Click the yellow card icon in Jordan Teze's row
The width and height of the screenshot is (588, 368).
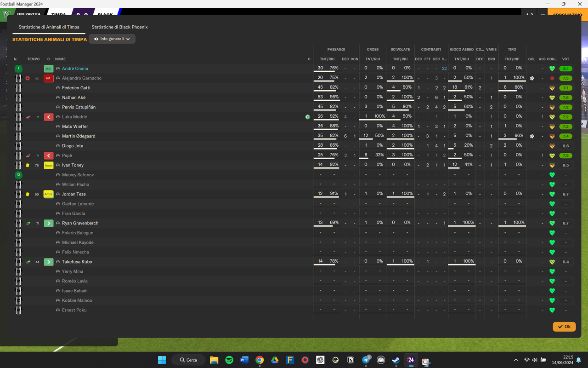28,194
